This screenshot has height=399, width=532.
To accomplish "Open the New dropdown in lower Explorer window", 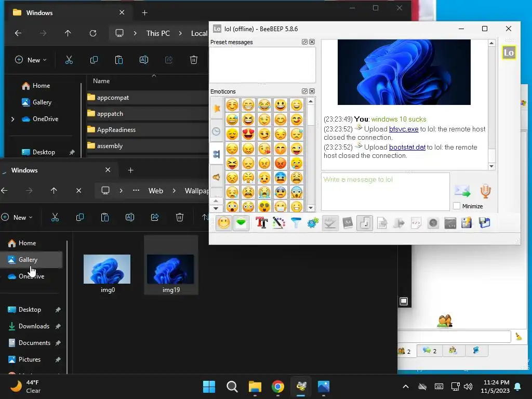I will 17,218.
